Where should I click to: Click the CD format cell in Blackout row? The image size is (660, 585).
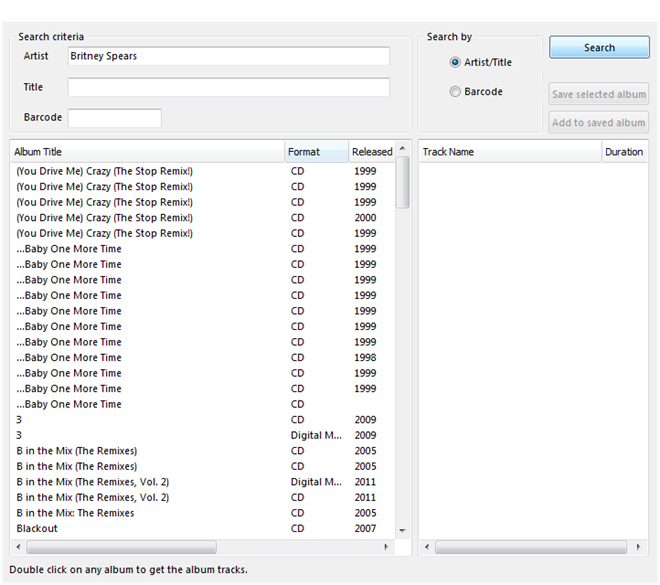(297, 528)
